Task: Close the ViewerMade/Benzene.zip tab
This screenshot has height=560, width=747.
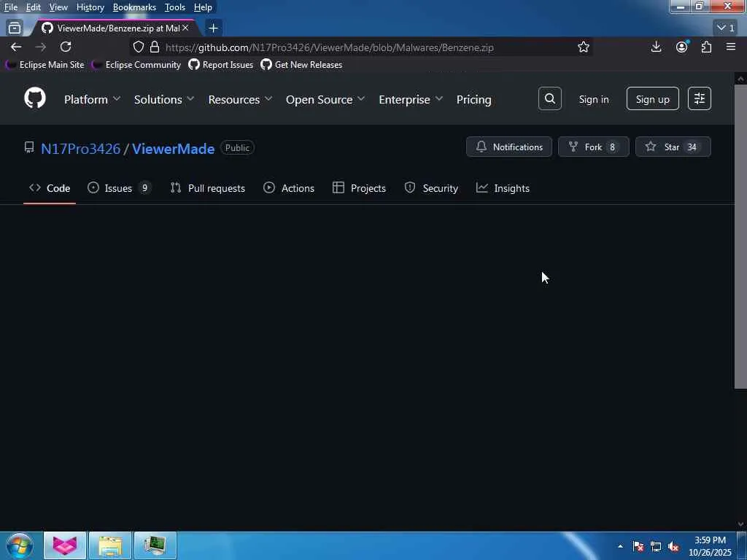Action: [185, 28]
